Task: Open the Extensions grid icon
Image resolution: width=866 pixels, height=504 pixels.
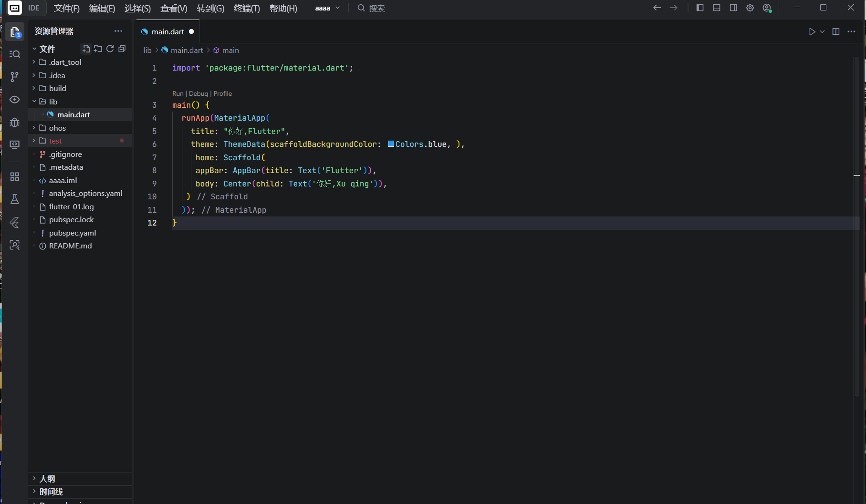Action: (15, 177)
